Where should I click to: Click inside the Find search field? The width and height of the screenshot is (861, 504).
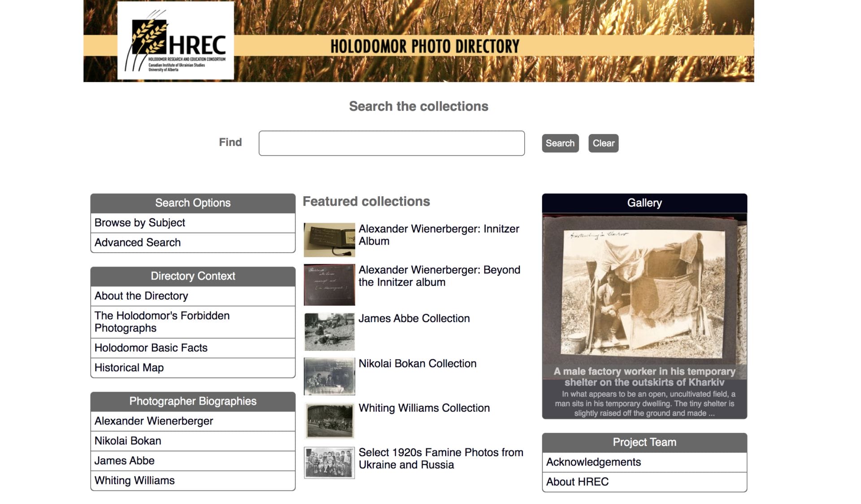pyautogui.click(x=391, y=143)
